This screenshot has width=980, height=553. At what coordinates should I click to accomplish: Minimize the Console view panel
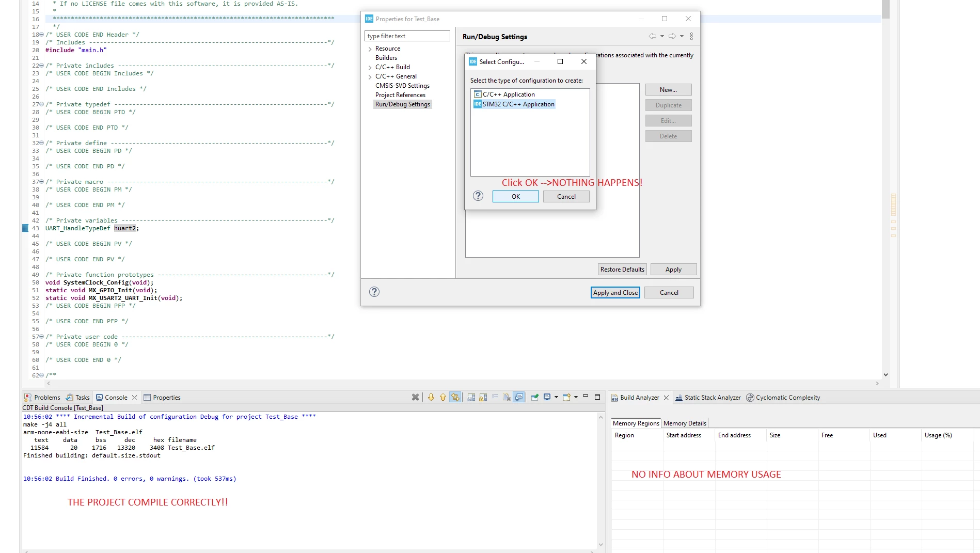click(x=586, y=397)
